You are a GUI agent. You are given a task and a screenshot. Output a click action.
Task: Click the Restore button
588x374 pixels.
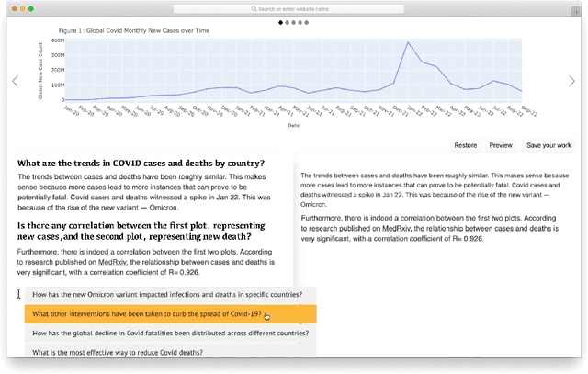[465, 145]
